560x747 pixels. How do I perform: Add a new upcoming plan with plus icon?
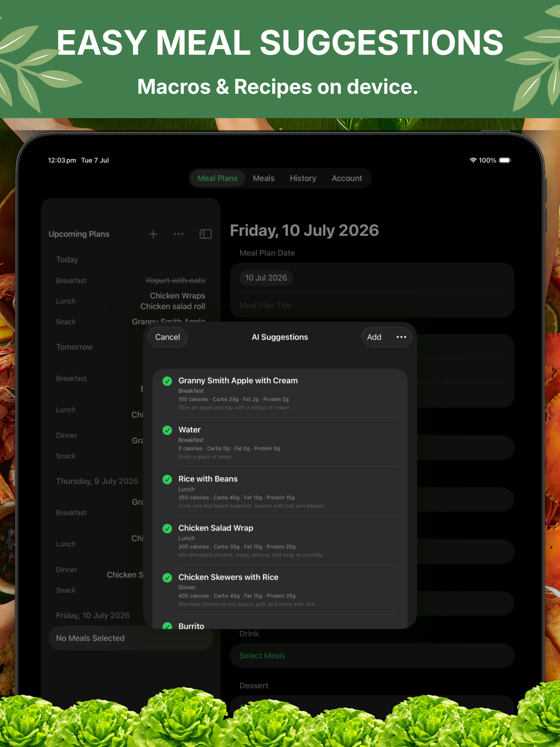[x=153, y=234]
